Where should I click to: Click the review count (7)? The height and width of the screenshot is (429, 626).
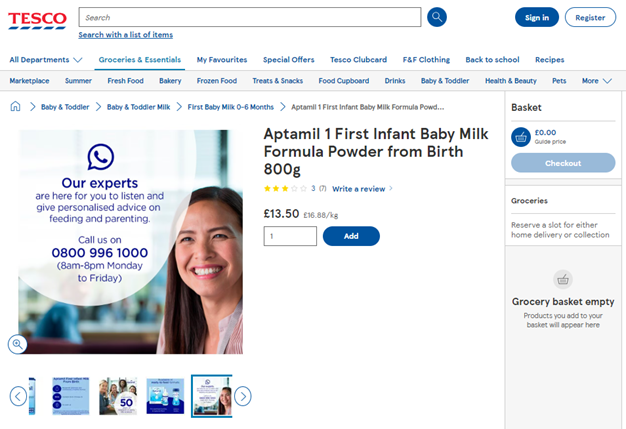323,188
